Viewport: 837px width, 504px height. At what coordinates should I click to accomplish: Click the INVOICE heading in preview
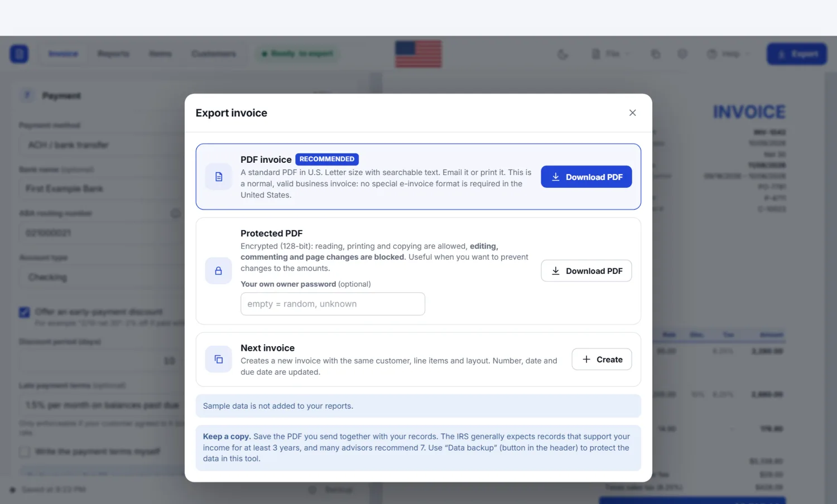click(x=749, y=112)
